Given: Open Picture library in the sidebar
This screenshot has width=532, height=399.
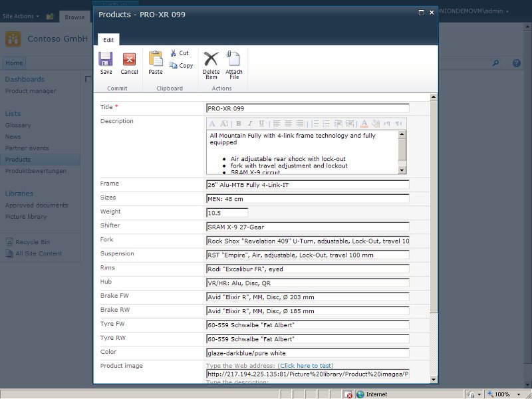Looking at the screenshot, I should (26, 217).
